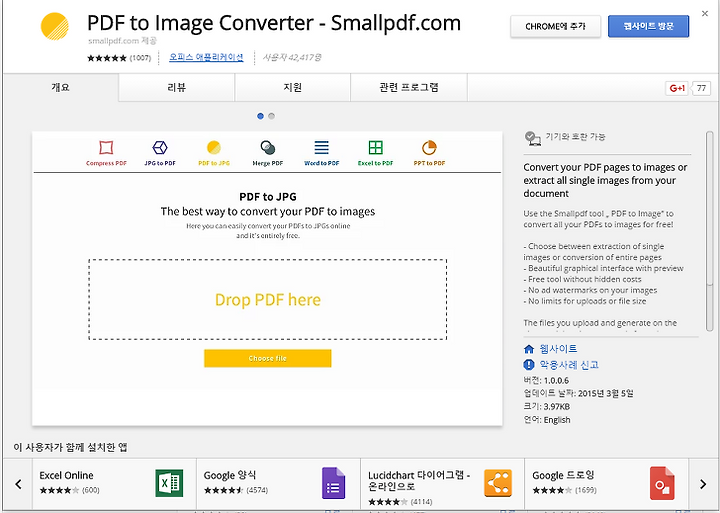The width and height of the screenshot is (720, 513).
Task: Open the 오피스 애플리케이션 category link
Action: coord(206,57)
